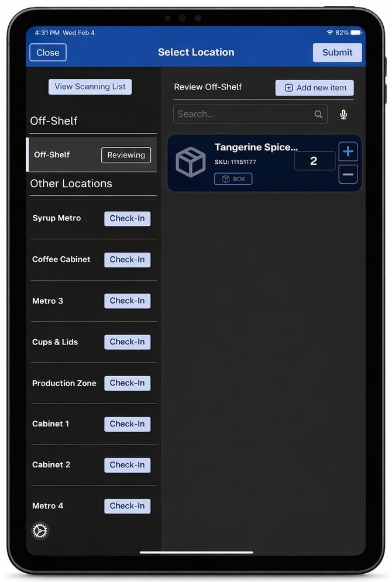
Task: Tap the Cabinet 1 location name
Action: pyautogui.click(x=50, y=423)
